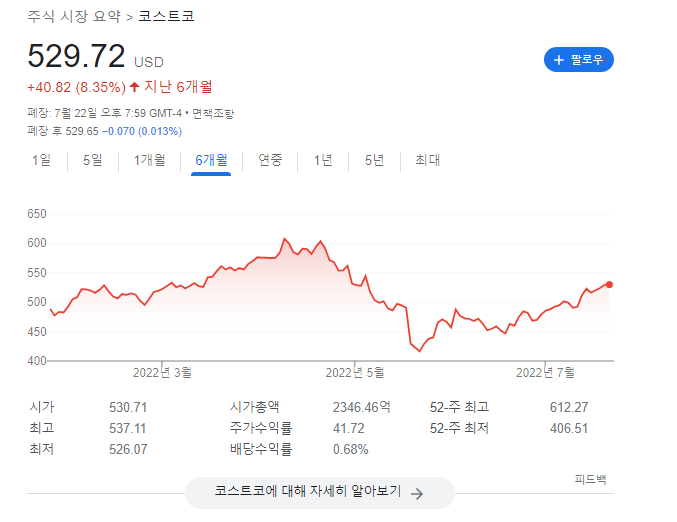This screenshot has height=522, width=677.
Task: Select the 6개월 chart tab
Action: click(x=211, y=160)
